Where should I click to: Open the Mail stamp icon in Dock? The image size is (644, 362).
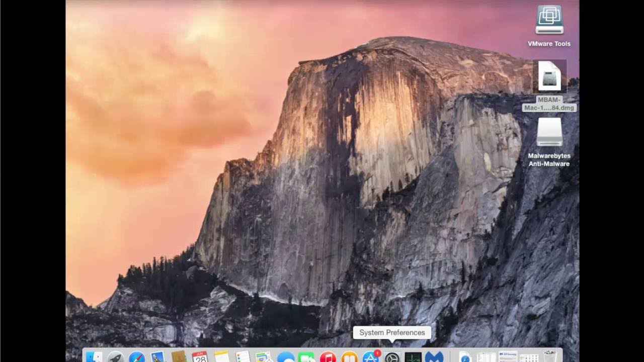pyautogui.click(x=157, y=356)
